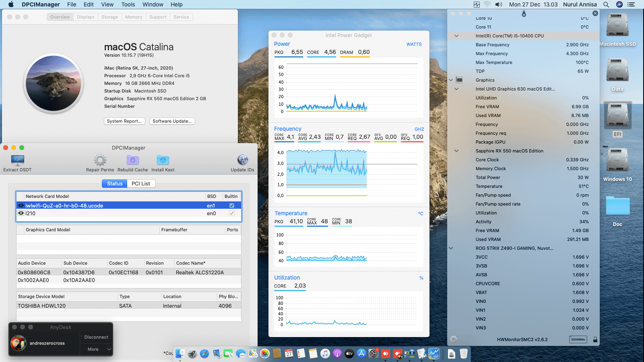644x362 pixels.
Task: Click the 2500MHz chip icon in HWMonitorSMC2
Action: pos(578,339)
